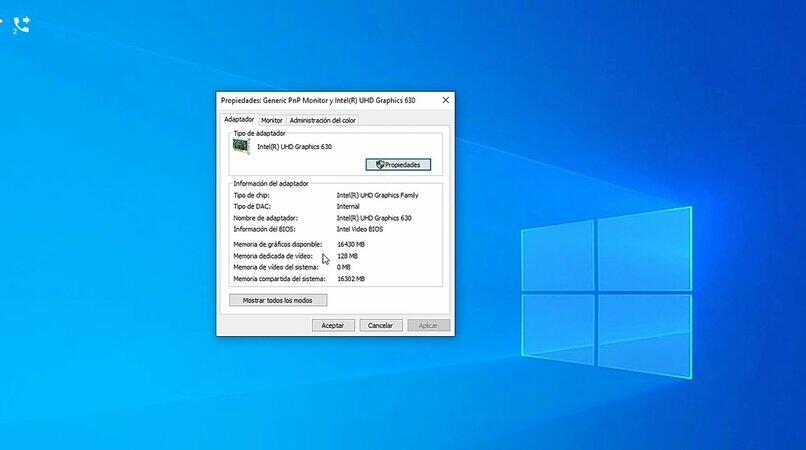This screenshot has width=806, height=450.
Task: Click 'Información del adaptador' group label
Action: (271, 184)
